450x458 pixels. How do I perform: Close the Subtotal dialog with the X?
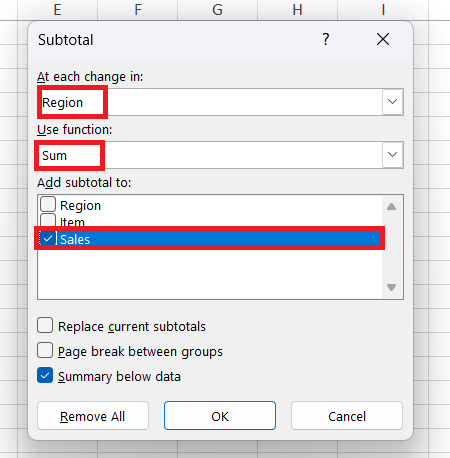383,39
